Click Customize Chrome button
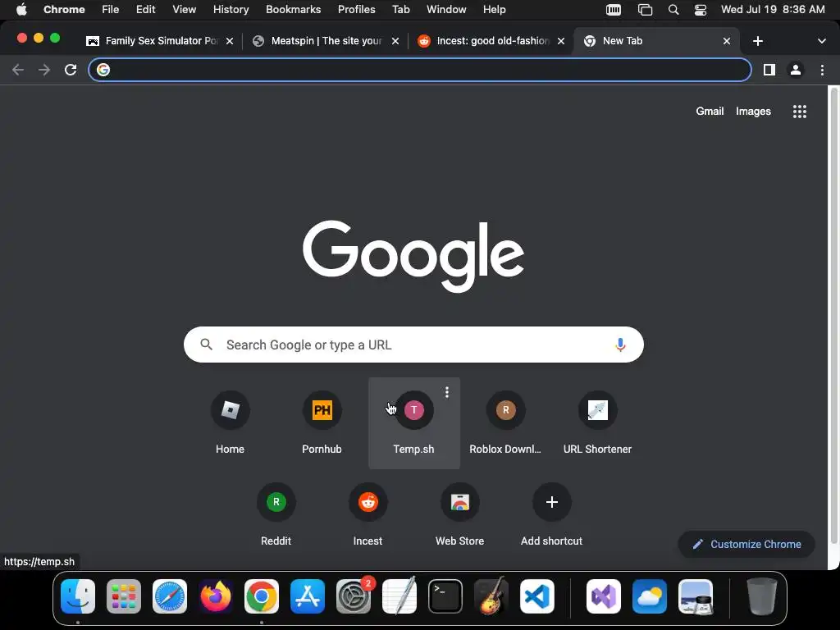840x630 pixels. (x=746, y=545)
